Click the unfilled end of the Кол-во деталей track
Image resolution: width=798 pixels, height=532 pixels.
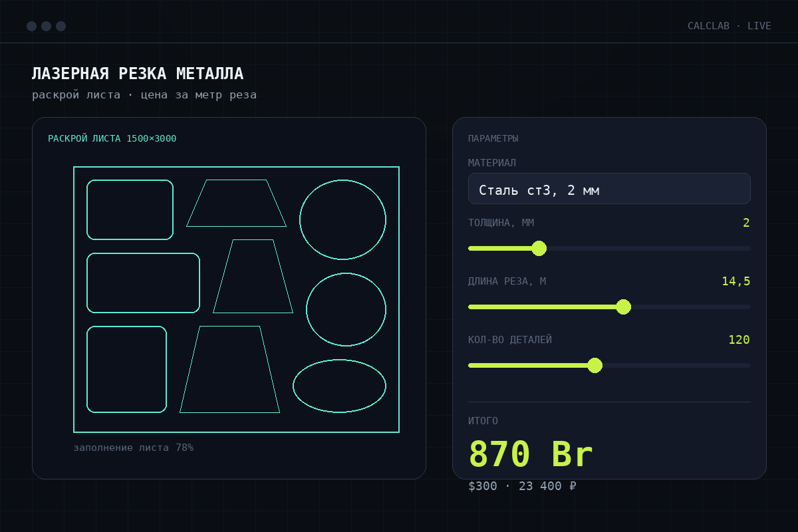[x=745, y=365]
